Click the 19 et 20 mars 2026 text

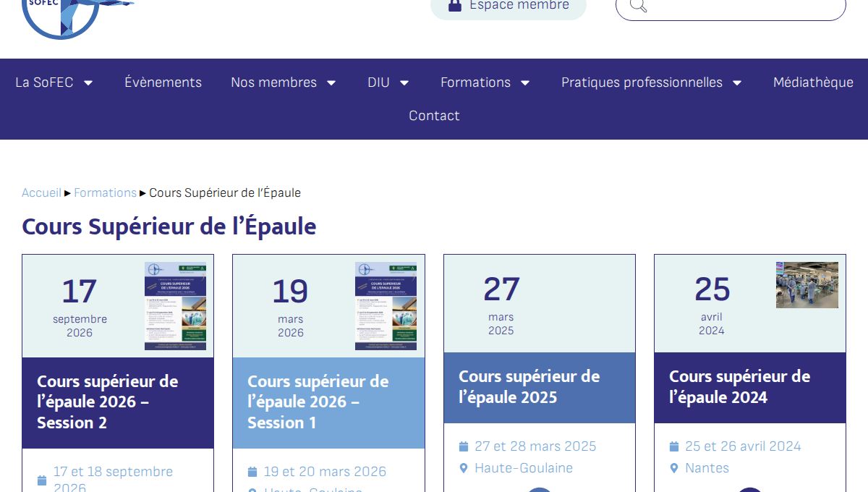[x=325, y=472]
